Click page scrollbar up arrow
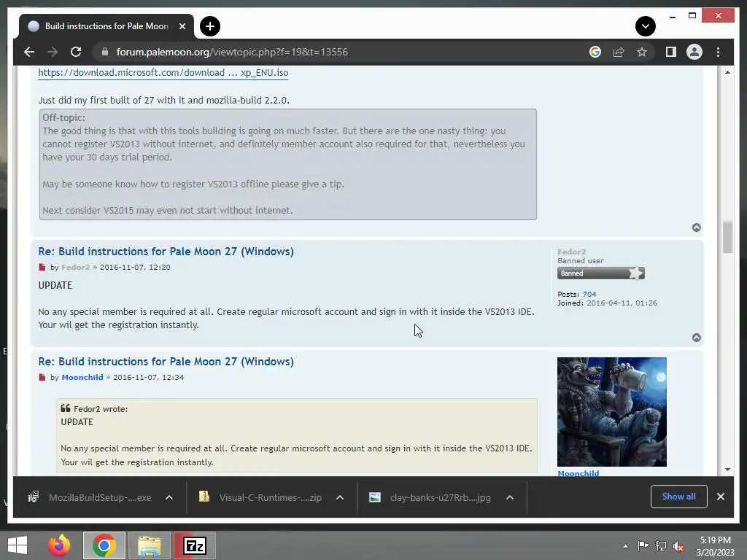The height and width of the screenshot is (560, 747). [x=727, y=72]
